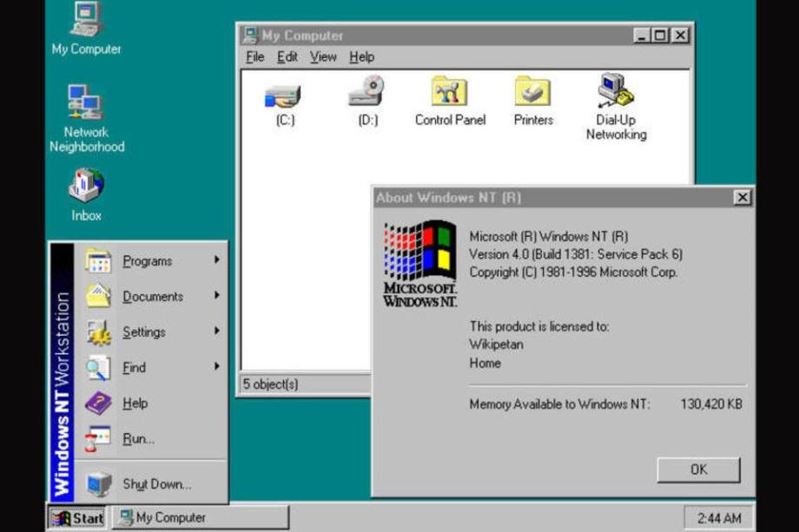Click the Windows NT logo in About dialog
Viewport: 799px width, 532px height.
[x=419, y=264]
